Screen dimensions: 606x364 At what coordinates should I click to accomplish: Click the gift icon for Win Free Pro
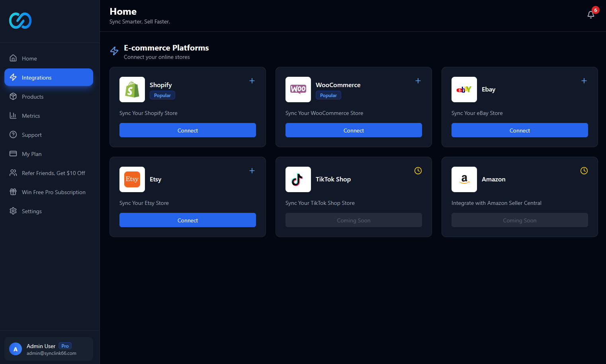(13, 192)
